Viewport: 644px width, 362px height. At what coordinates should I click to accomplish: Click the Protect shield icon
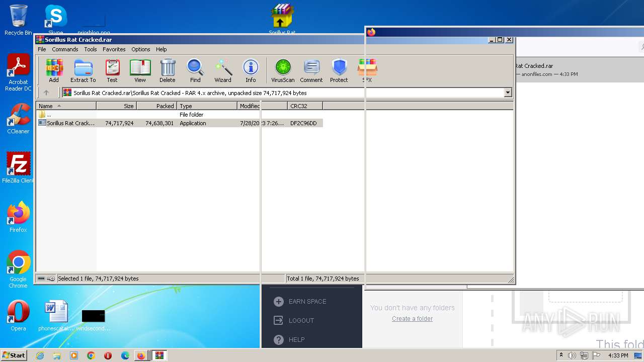point(339,70)
